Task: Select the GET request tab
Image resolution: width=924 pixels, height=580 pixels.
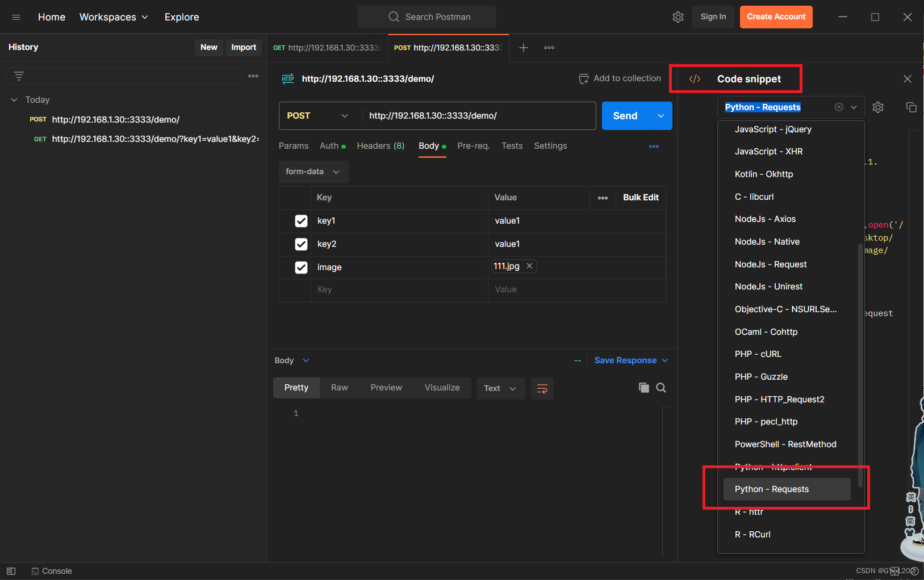Action: tap(328, 48)
